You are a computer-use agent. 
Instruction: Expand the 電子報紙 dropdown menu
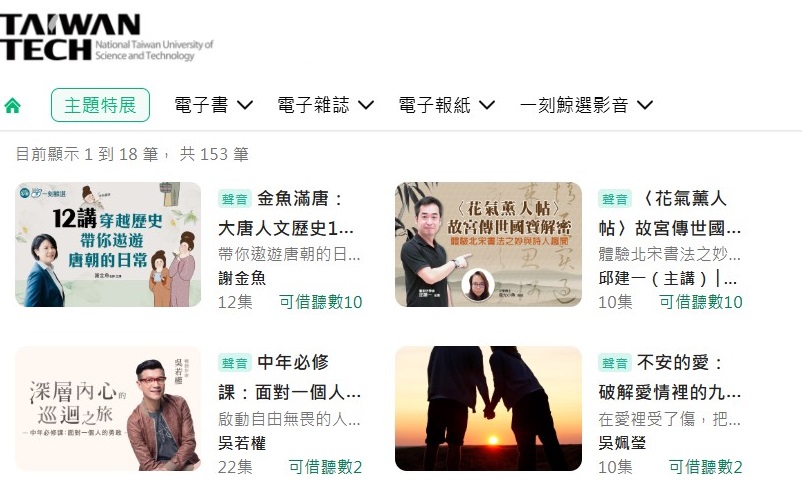click(447, 105)
